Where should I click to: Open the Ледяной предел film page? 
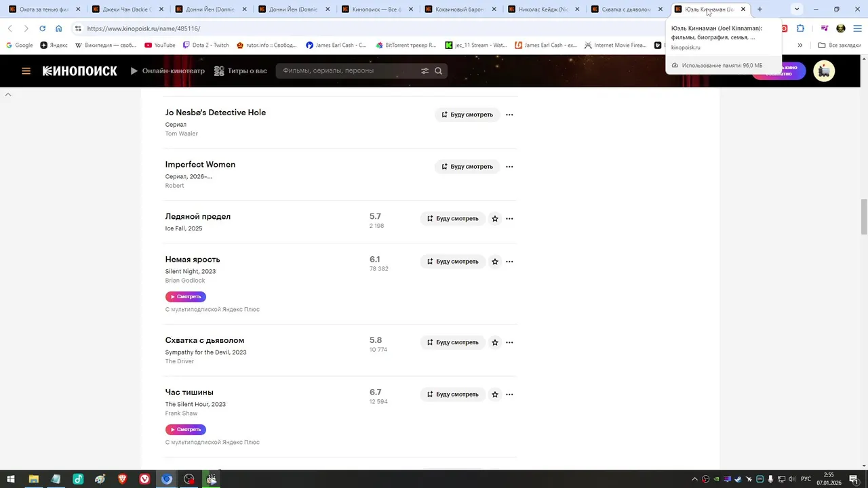tap(198, 217)
